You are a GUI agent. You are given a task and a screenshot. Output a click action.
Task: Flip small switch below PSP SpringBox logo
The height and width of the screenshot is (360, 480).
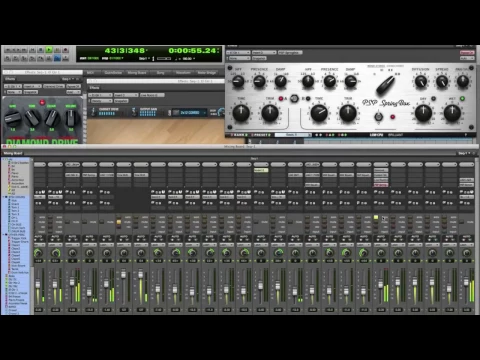[378, 117]
